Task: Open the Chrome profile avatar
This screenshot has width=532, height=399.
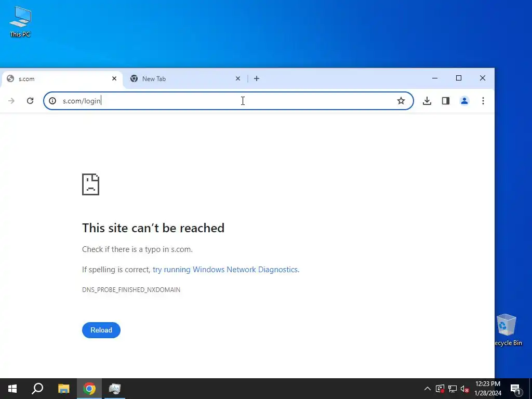Action: [x=464, y=101]
